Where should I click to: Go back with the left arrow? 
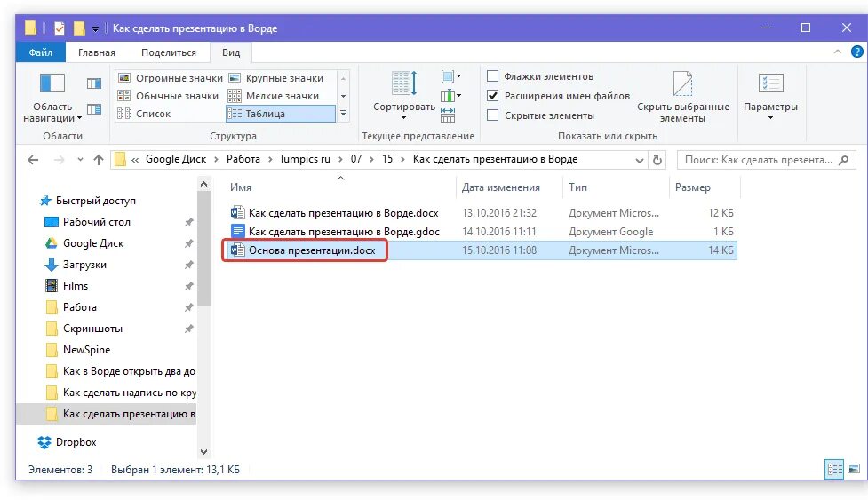[x=33, y=160]
